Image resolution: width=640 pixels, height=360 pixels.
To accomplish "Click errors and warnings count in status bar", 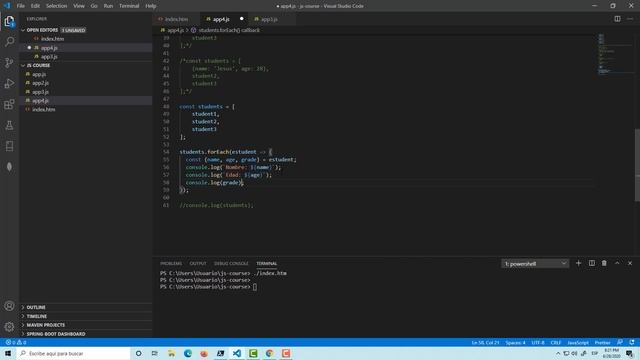I will coord(16,342).
